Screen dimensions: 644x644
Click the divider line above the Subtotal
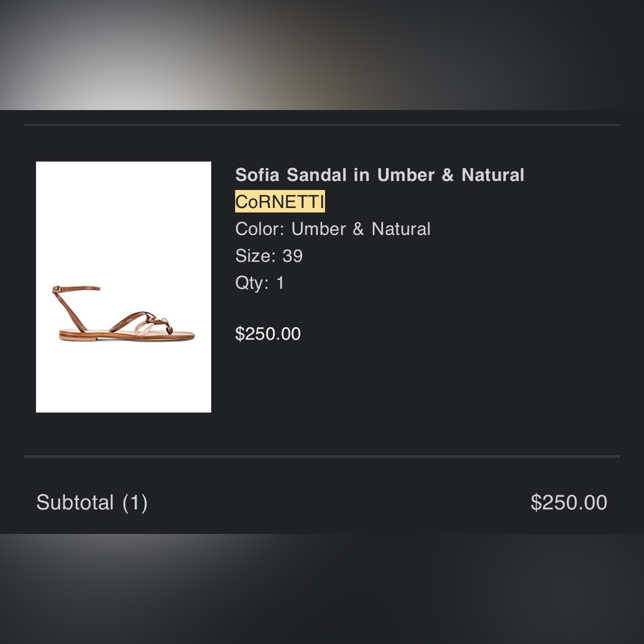coord(322,457)
